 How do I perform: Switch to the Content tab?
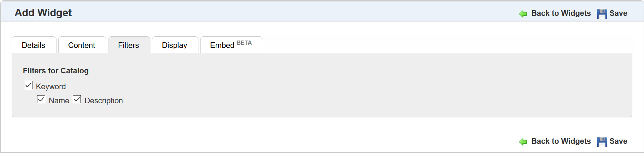tap(82, 45)
